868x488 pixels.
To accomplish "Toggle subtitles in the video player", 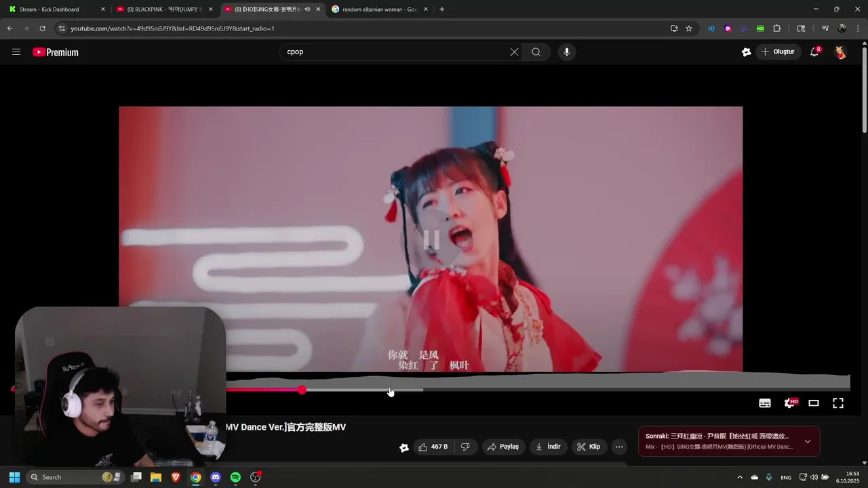I will [765, 403].
